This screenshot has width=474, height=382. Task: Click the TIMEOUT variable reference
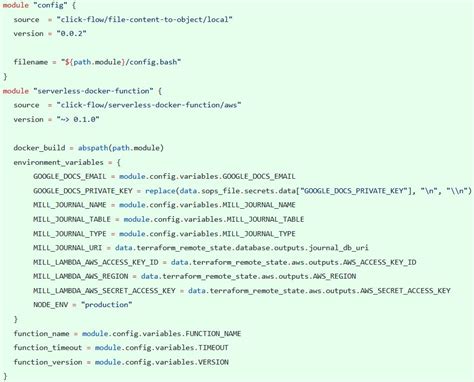(213, 348)
